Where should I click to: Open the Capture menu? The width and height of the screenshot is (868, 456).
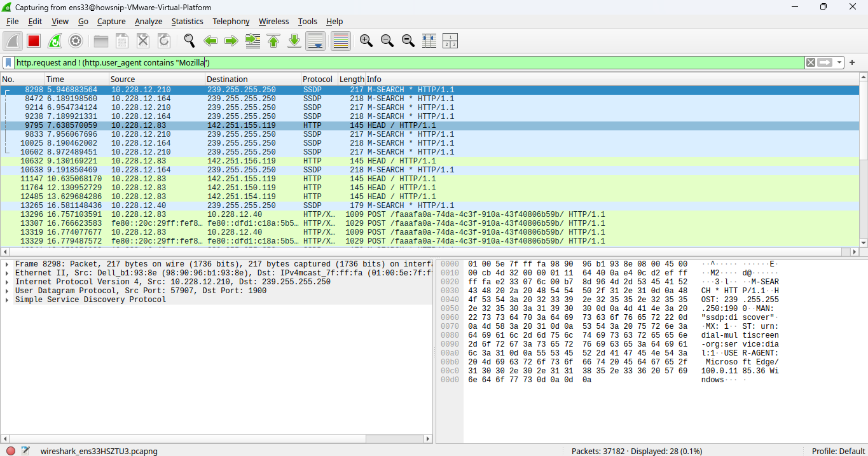tap(111, 21)
